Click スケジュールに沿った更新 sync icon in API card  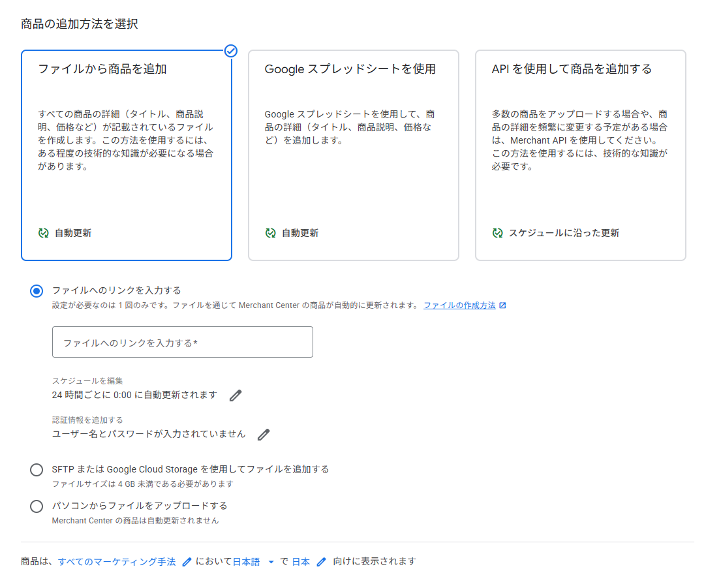(497, 233)
